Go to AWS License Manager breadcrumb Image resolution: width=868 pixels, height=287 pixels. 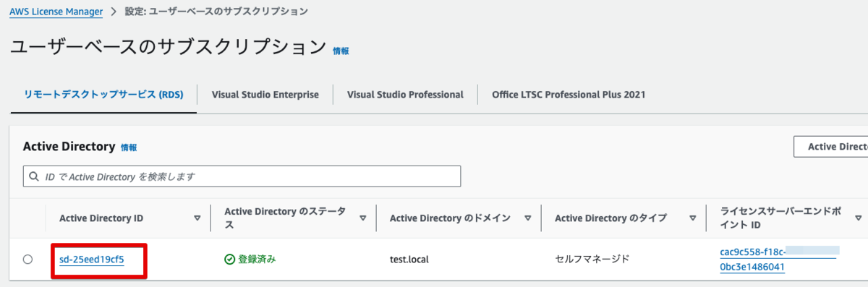[56, 12]
